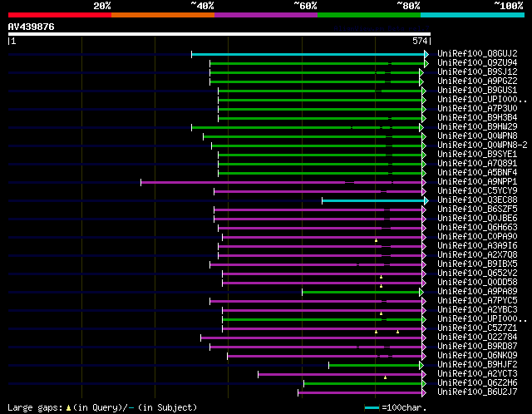Click the purple B6U2J7 alignment bar
532x414 pixels.
pos(360,393)
